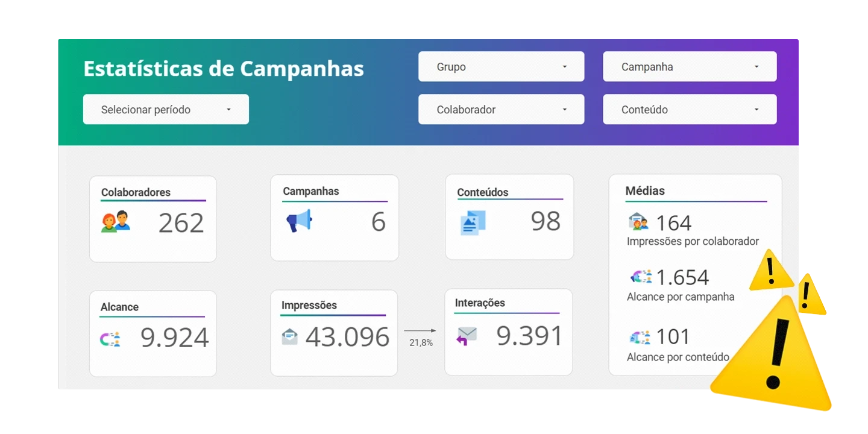The image size is (868, 434).
Task: Open the Grupo dropdown
Action: (502, 66)
